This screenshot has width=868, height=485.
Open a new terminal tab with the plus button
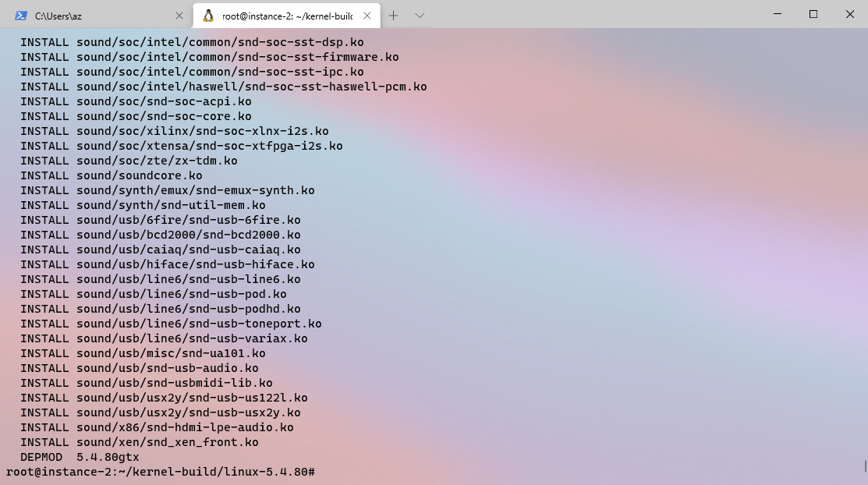pos(393,15)
